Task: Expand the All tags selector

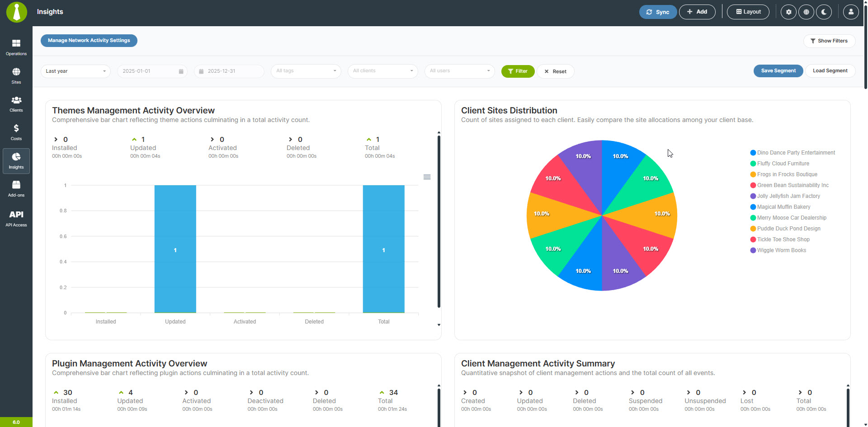Action: [306, 71]
